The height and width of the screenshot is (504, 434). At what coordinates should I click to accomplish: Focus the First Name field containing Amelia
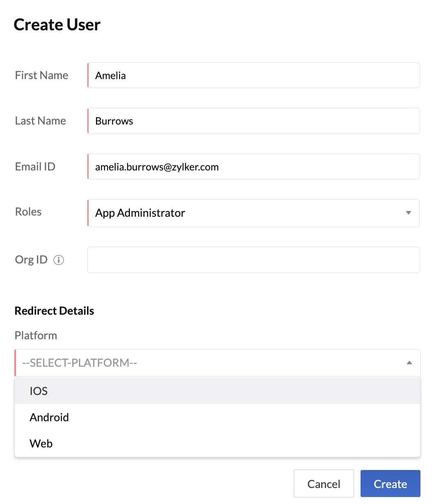coord(254,75)
